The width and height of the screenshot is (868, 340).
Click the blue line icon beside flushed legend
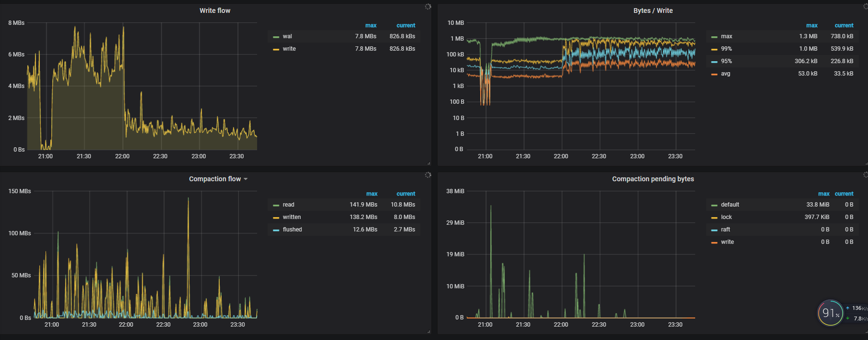click(x=276, y=230)
